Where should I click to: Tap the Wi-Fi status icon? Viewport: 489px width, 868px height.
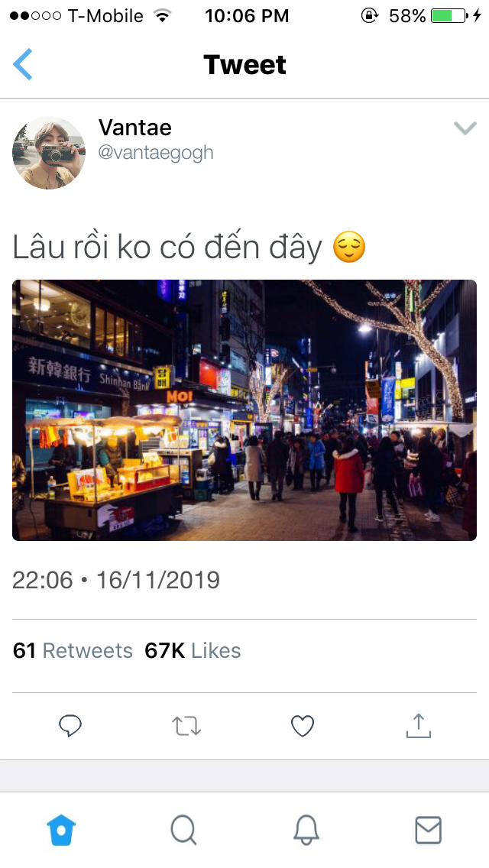click(x=162, y=15)
